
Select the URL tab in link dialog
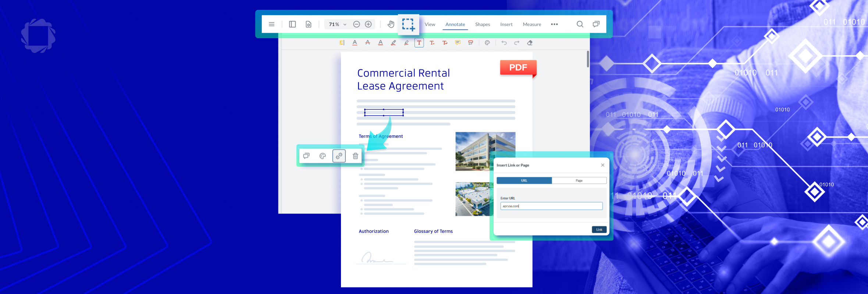pyautogui.click(x=524, y=180)
